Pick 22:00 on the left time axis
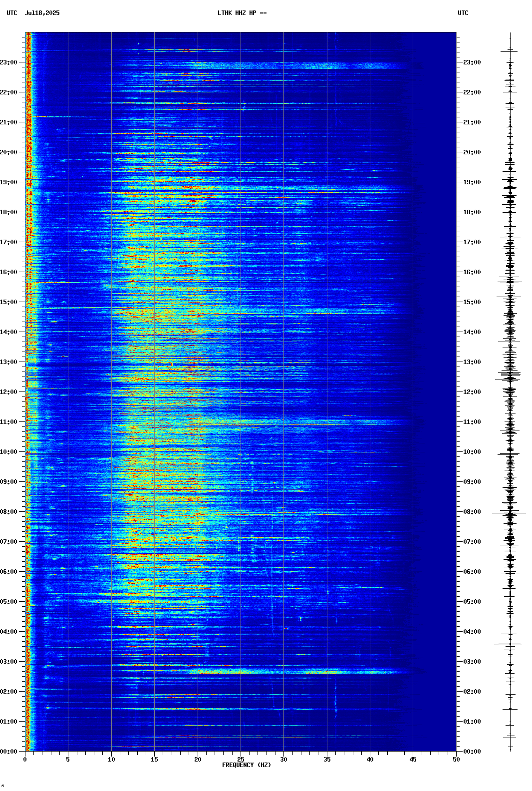The width and height of the screenshot is (532, 791). point(8,92)
